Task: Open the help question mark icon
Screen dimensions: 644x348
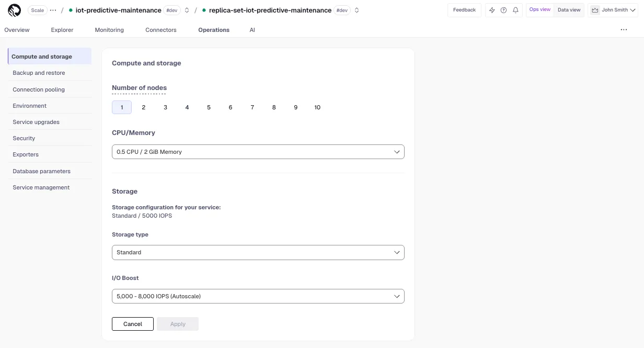Action: (504, 10)
